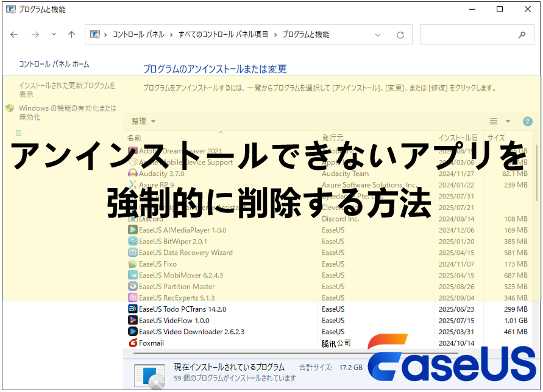Click the Forward navigation arrow
This screenshot has height=392, width=543.
coord(35,35)
